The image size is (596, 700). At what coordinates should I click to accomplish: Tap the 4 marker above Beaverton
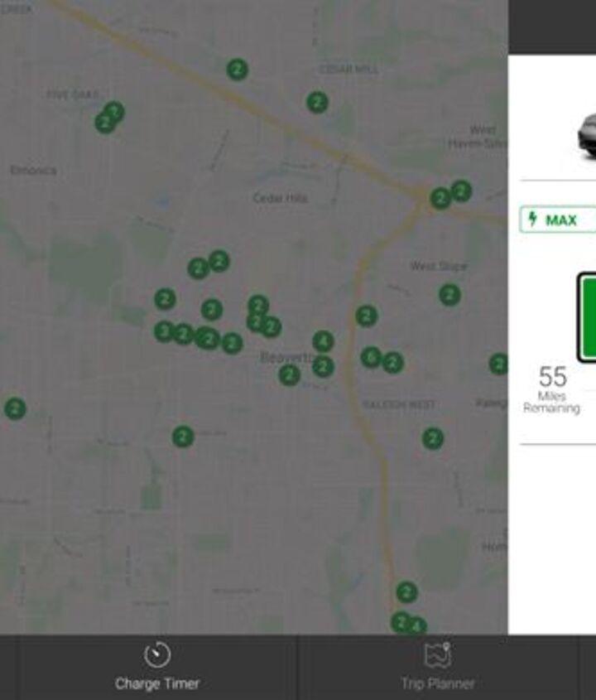pos(324,341)
